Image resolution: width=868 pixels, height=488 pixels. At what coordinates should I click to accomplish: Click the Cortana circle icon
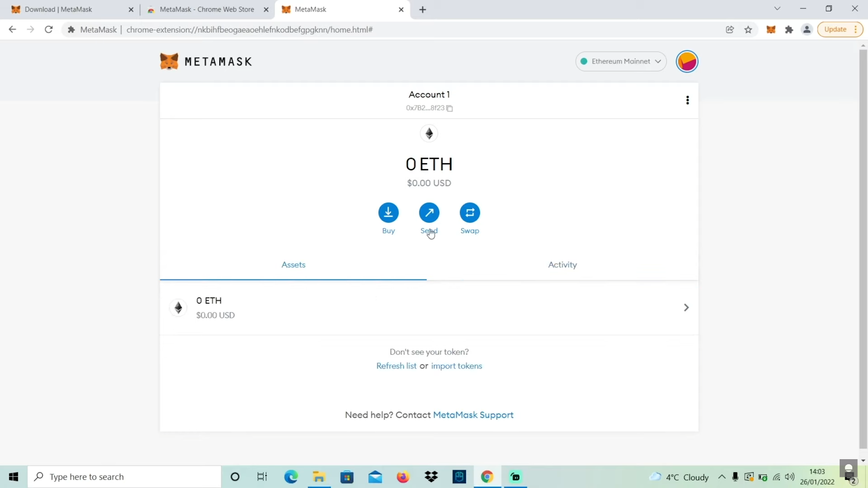(235, 477)
